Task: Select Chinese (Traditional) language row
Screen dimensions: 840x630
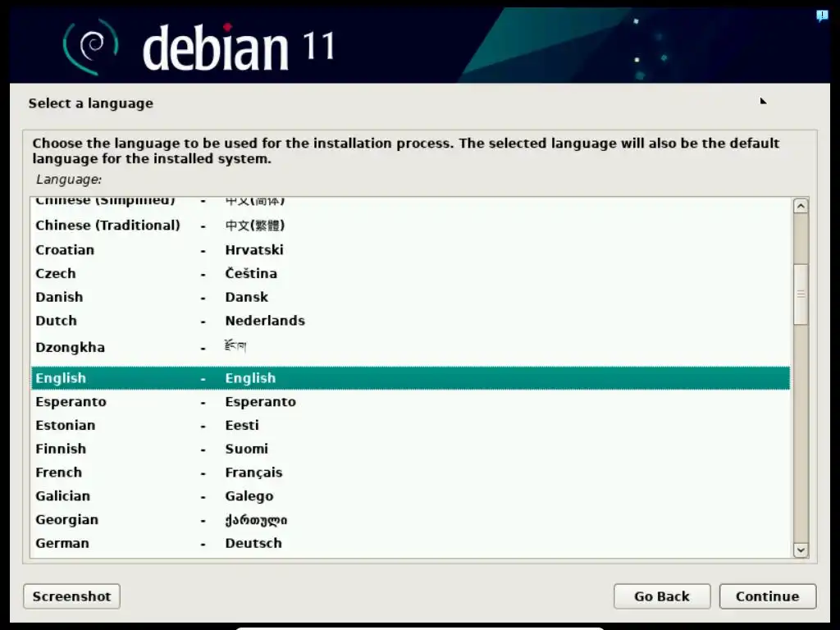Action: coord(410,225)
